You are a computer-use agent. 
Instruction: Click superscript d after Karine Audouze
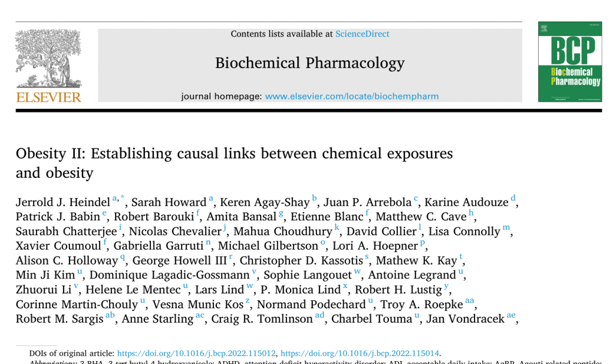coord(513,198)
